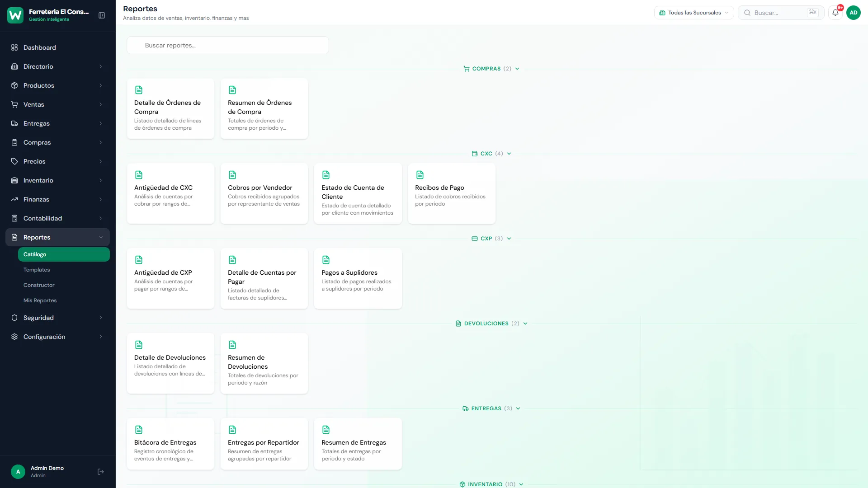
Task: Open Todas las Sucursales dropdown
Action: [693, 13]
